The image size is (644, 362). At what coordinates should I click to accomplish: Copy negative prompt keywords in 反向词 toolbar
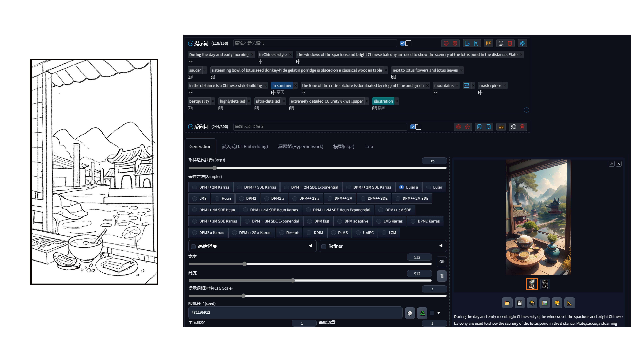tap(513, 127)
